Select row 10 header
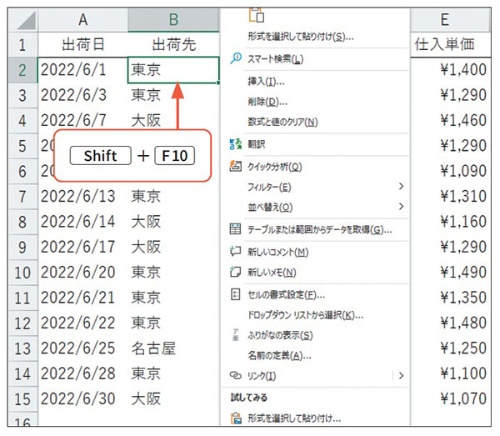This screenshot has width=500, height=436. 22,273
